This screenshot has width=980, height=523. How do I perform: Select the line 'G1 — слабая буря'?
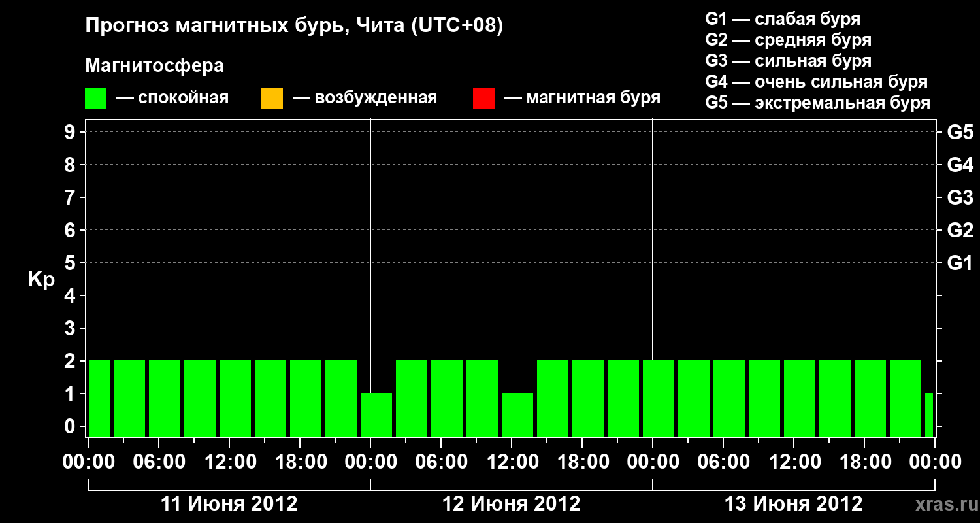pos(783,19)
